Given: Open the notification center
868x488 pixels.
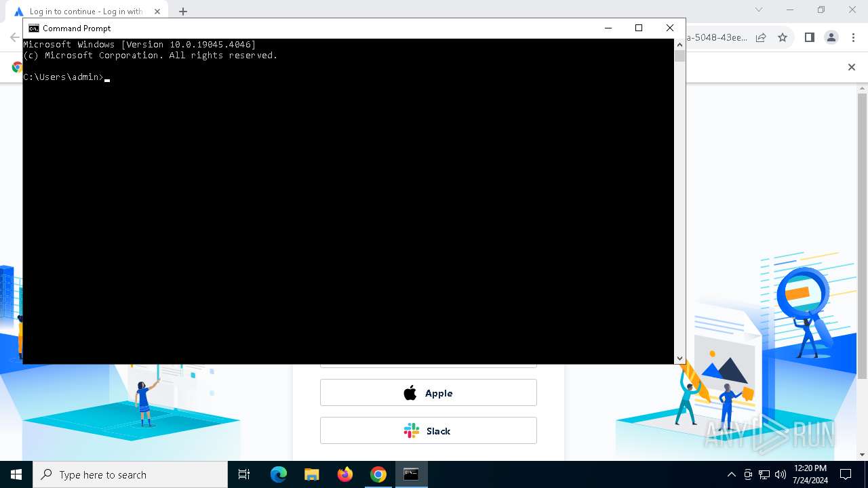Looking at the screenshot, I should tap(846, 474).
